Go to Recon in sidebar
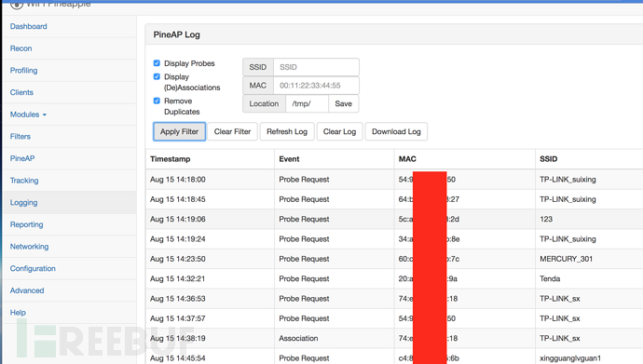 pyautogui.click(x=21, y=48)
